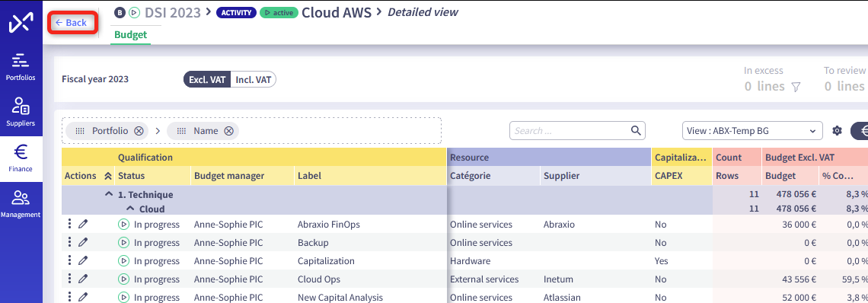Remove the Portfolio grouping chip
Image resolution: width=868 pixels, height=303 pixels.
click(x=139, y=131)
